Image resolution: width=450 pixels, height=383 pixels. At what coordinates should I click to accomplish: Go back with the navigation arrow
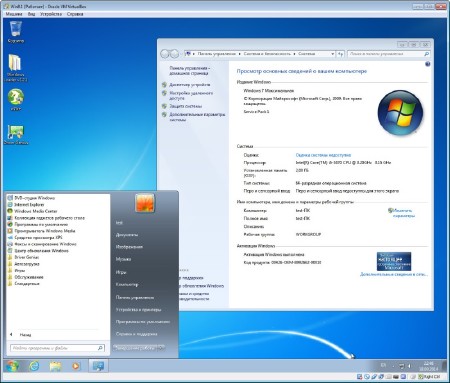[165, 54]
